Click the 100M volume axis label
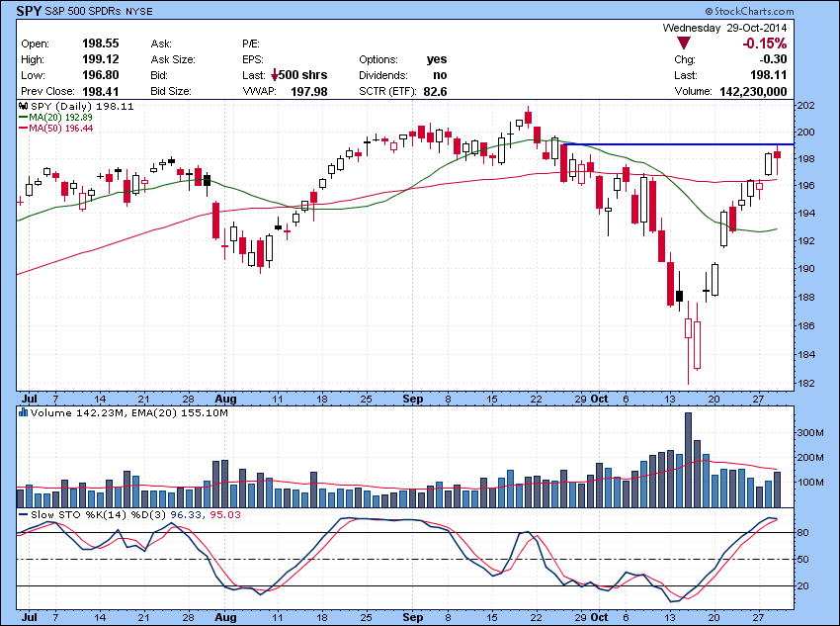The image size is (840, 626). pyautogui.click(x=810, y=482)
